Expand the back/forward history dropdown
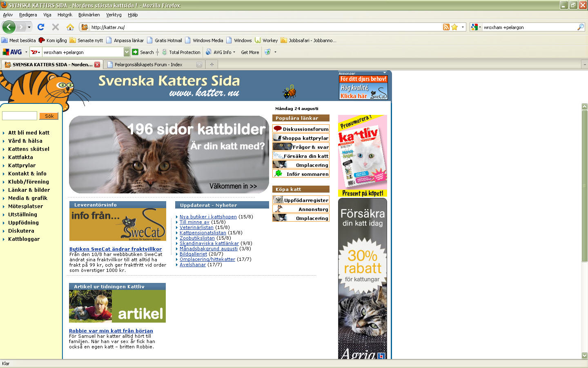 pos(29,27)
